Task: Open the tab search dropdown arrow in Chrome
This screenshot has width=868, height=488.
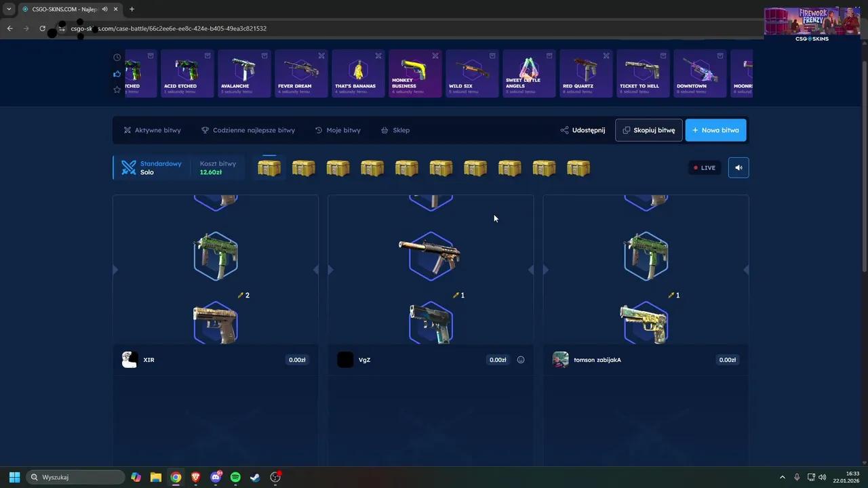Action: (x=9, y=9)
